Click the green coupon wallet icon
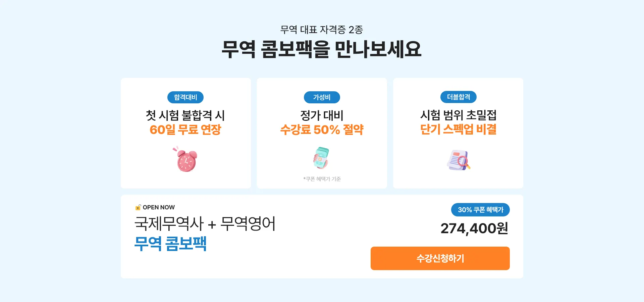 pyautogui.click(x=321, y=158)
